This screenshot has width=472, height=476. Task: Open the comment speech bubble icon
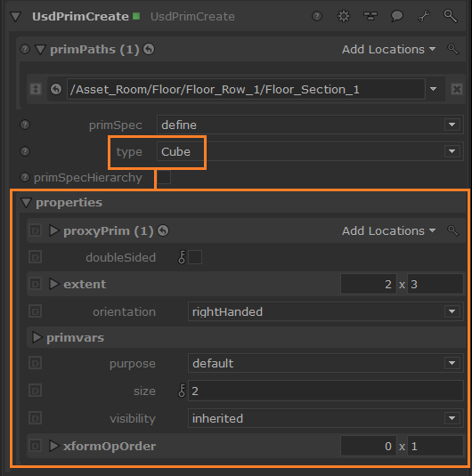pyautogui.click(x=396, y=16)
